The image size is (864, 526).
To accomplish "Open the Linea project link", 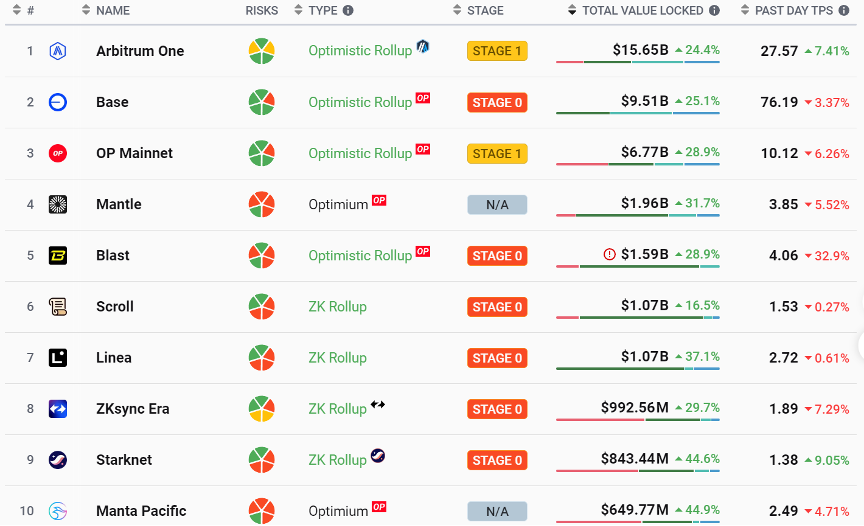I will coord(113,357).
